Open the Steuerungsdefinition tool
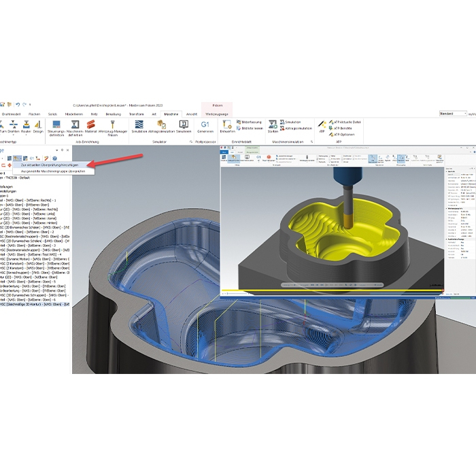476x476 pixels. [56, 128]
